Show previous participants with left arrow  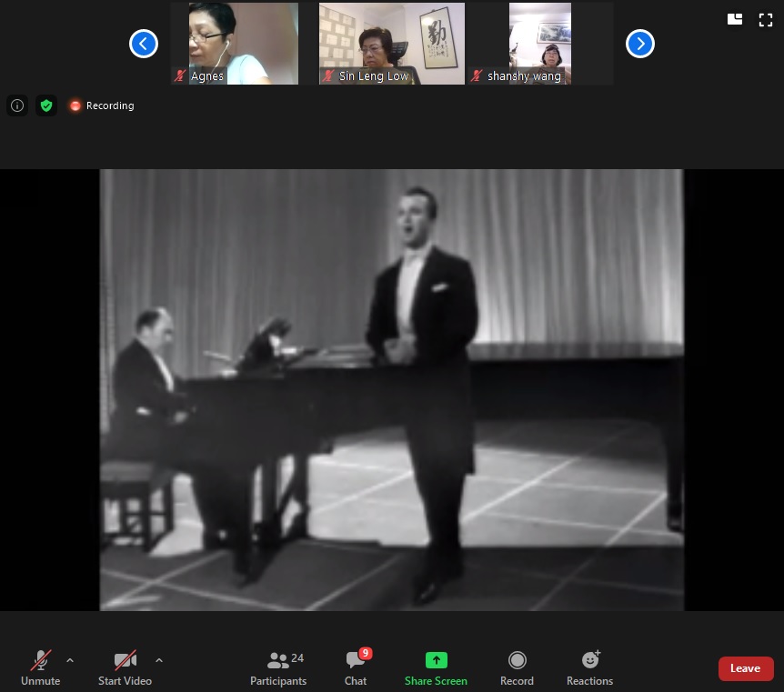pos(144,44)
